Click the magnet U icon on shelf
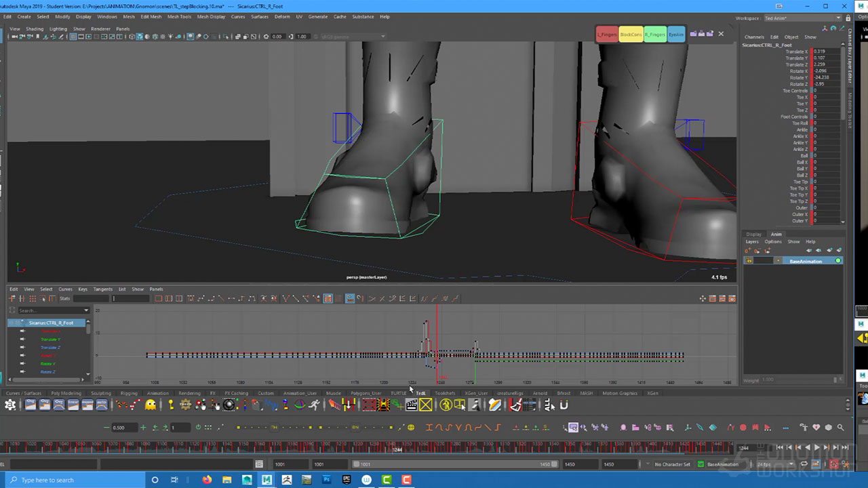Viewport: 868px width, 488px height. pyautogui.click(x=564, y=405)
